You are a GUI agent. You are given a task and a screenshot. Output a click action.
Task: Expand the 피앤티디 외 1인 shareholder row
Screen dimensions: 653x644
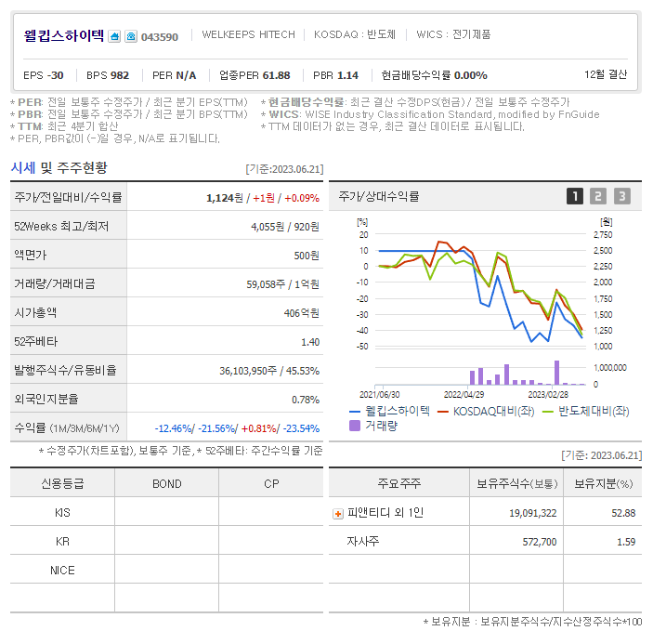(338, 514)
